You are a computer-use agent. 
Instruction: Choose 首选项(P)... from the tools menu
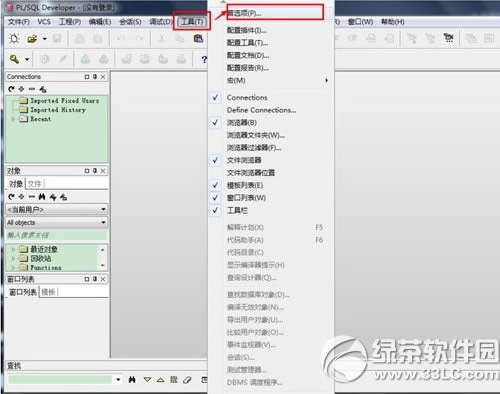[244, 13]
